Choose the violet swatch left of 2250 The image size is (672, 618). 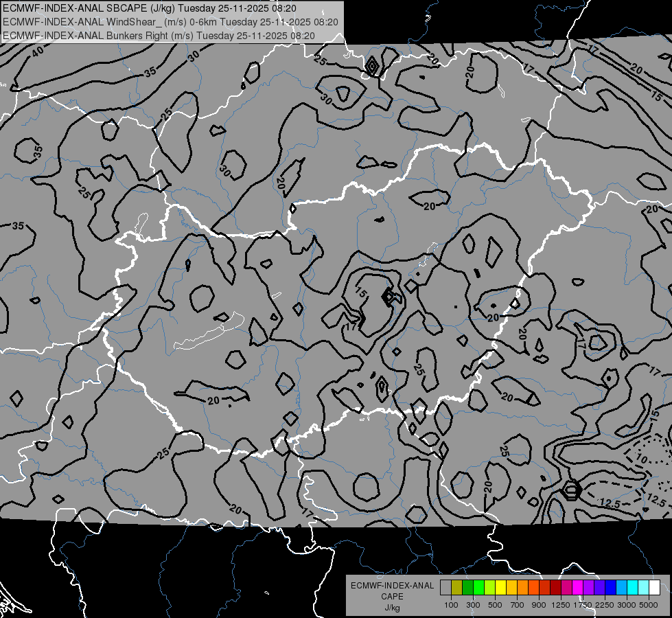point(600,587)
